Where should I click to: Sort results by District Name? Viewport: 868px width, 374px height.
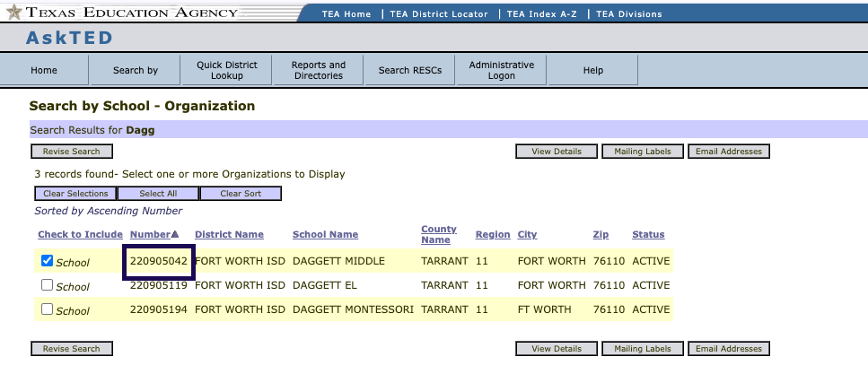point(229,235)
